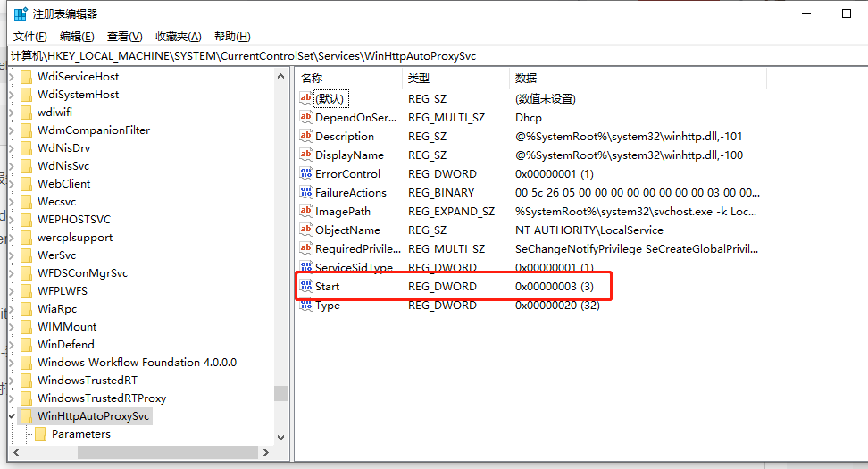Image resolution: width=868 pixels, height=469 pixels.
Task: Expand the WdiServiceHost tree node
Action: (x=12, y=77)
